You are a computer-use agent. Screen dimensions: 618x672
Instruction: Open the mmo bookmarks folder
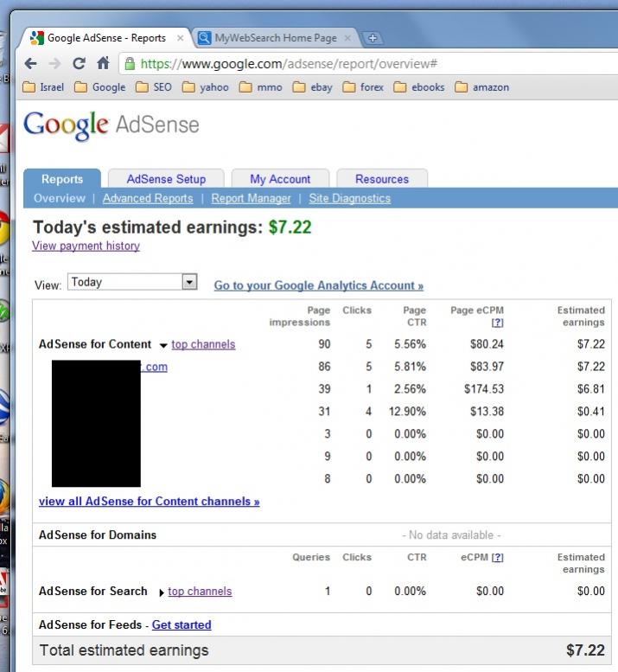pyautogui.click(x=260, y=87)
